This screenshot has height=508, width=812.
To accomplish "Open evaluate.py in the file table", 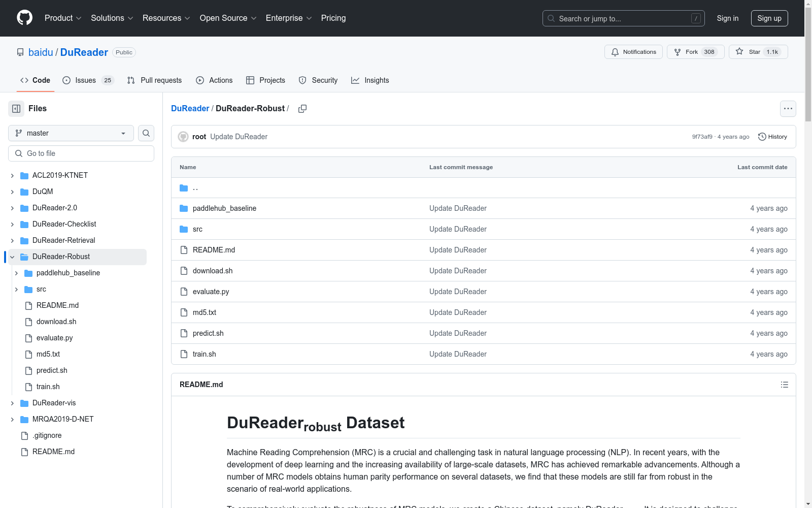I will (x=211, y=292).
